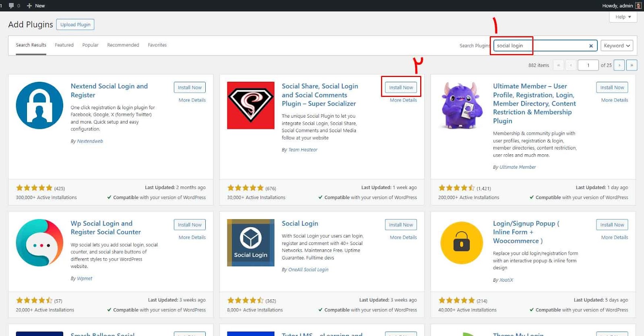Visit author OneAll Social Login link
Screen dimensions: 644x336
click(308, 270)
